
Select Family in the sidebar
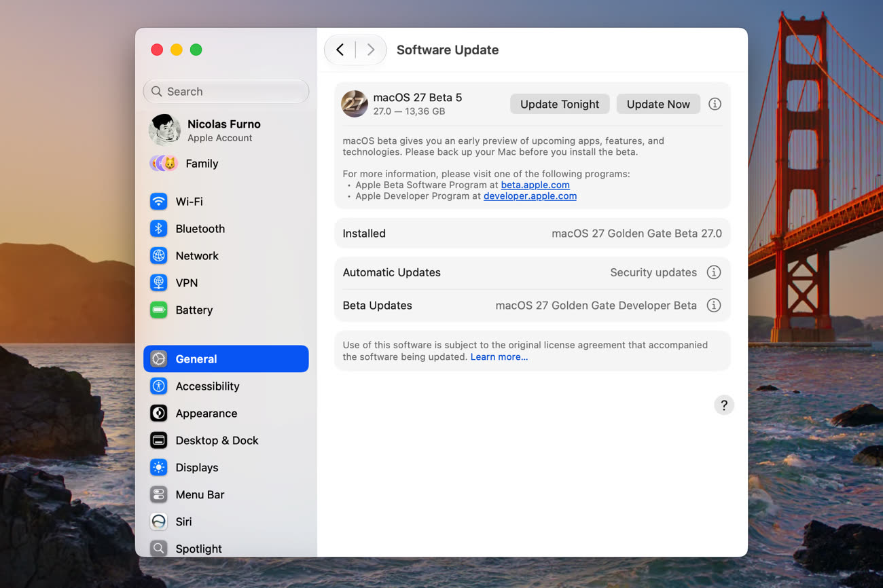[226, 163]
